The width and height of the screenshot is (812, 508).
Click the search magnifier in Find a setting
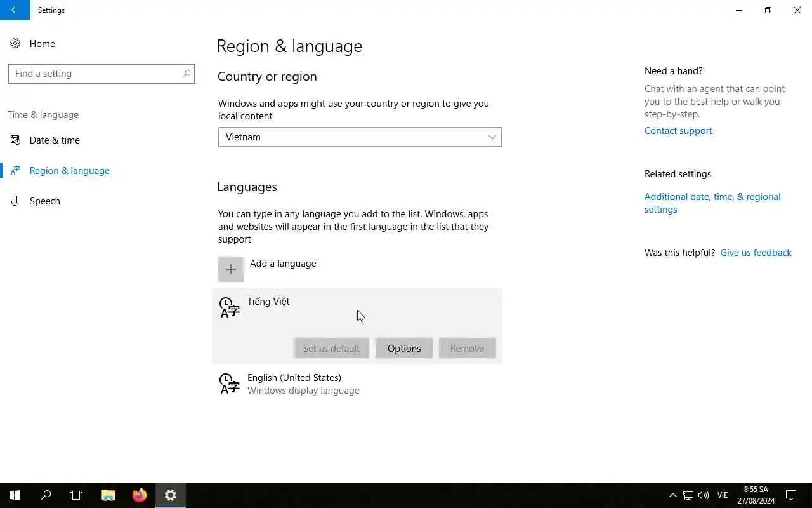[x=187, y=74]
